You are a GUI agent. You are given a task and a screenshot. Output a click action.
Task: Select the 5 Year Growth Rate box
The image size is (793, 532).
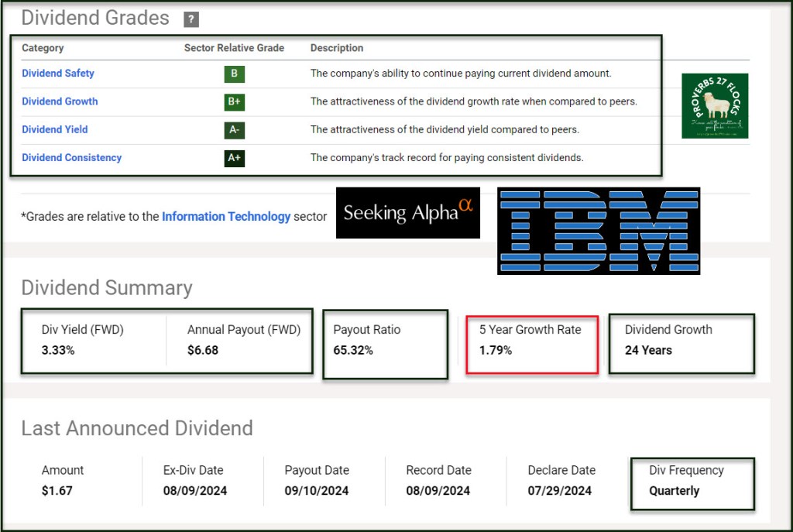coord(532,345)
